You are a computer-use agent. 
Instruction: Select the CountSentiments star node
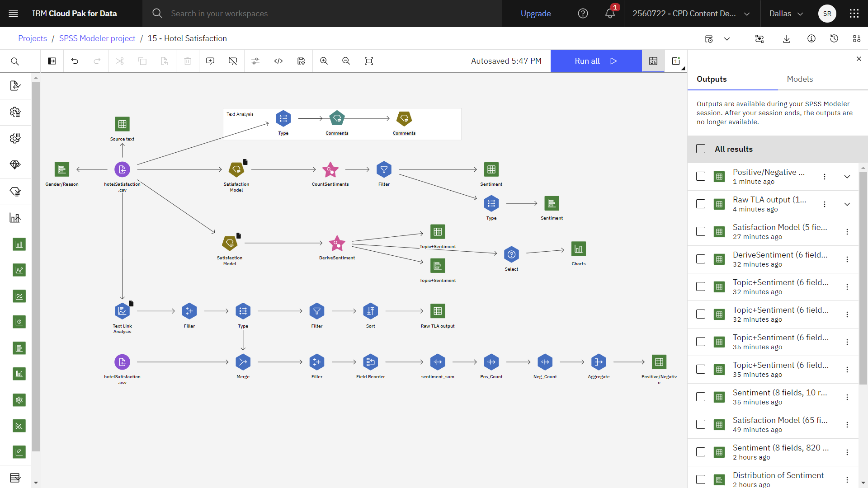(x=330, y=170)
